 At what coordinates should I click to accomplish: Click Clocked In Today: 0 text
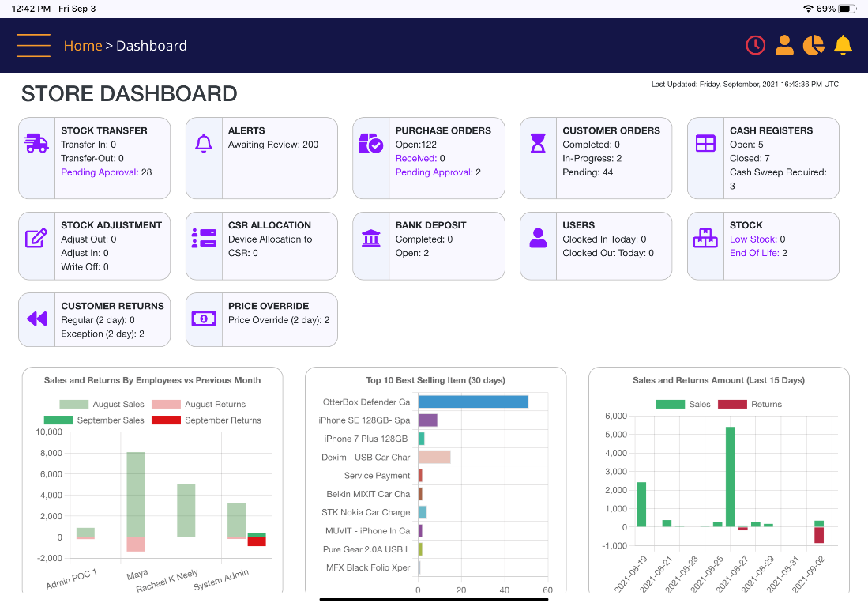(x=604, y=239)
